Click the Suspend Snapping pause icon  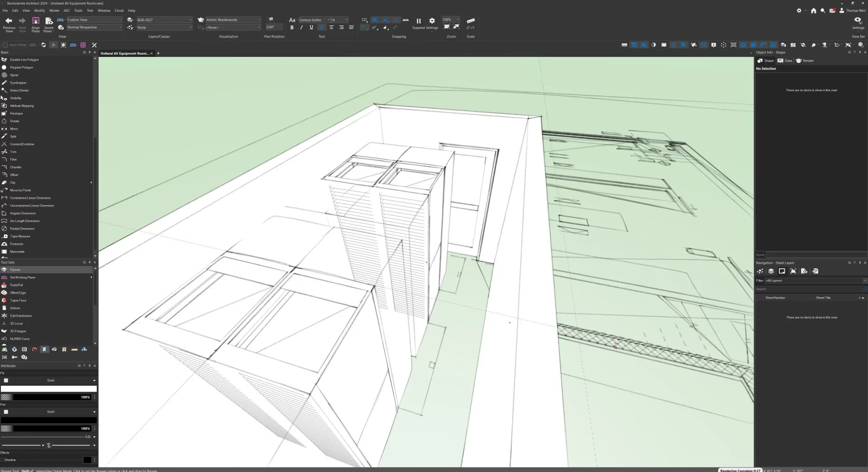tap(418, 21)
